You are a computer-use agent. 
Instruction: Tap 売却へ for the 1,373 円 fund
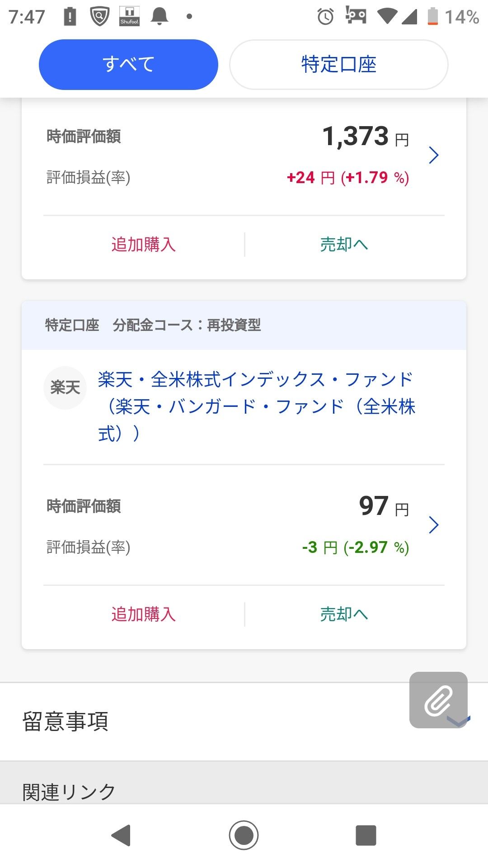[x=344, y=245]
